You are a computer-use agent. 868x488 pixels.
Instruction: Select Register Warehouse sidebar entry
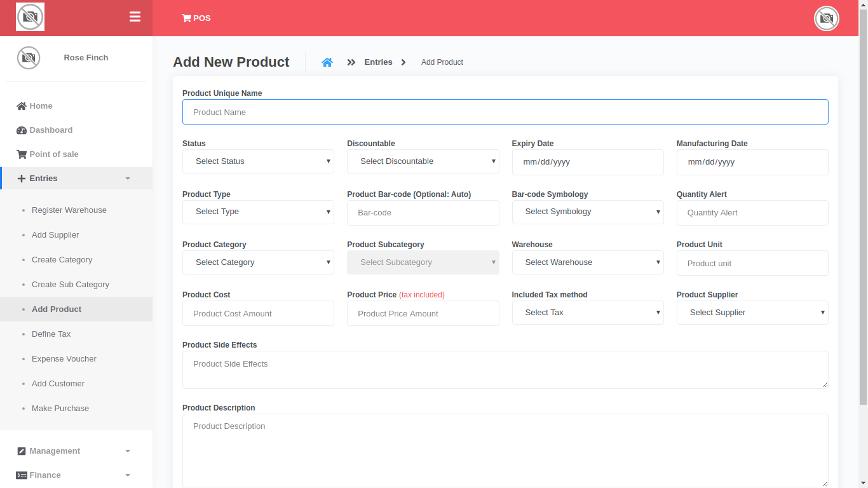pyautogui.click(x=69, y=210)
